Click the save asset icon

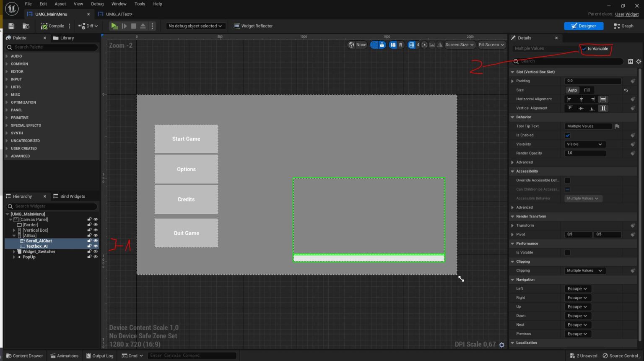[11, 26]
